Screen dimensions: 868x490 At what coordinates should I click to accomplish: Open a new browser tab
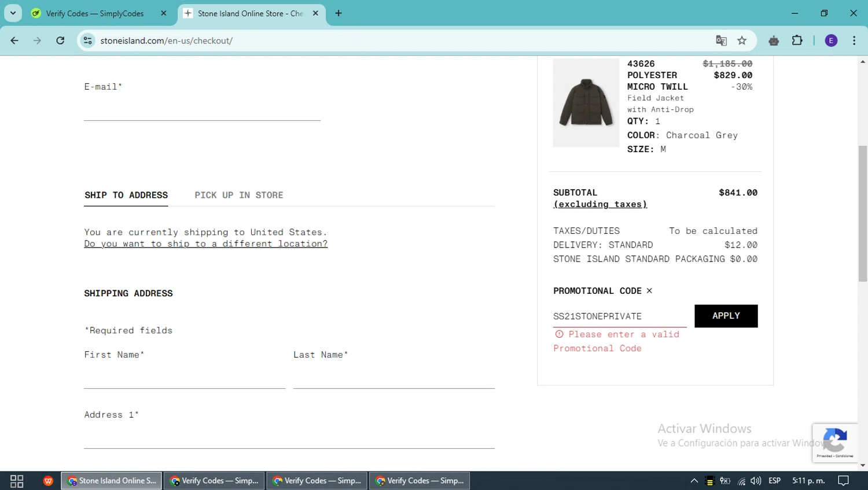[x=339, y=13]
